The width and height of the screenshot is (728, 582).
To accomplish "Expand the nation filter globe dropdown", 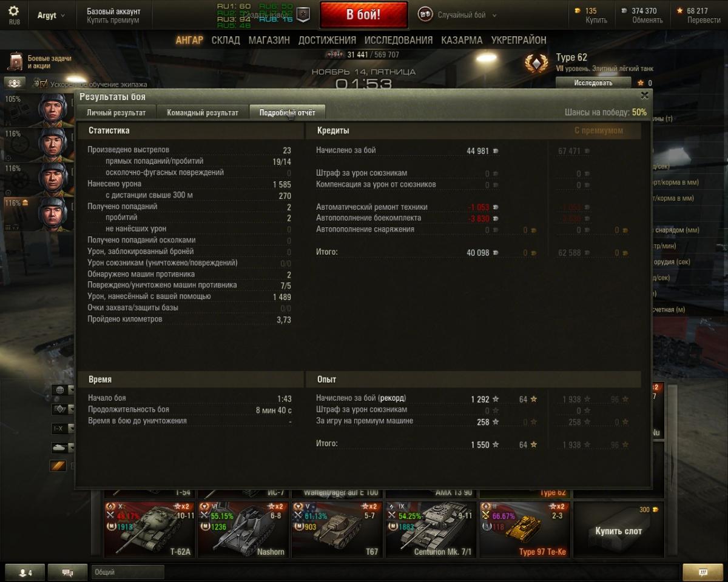I will click(63, 390).
